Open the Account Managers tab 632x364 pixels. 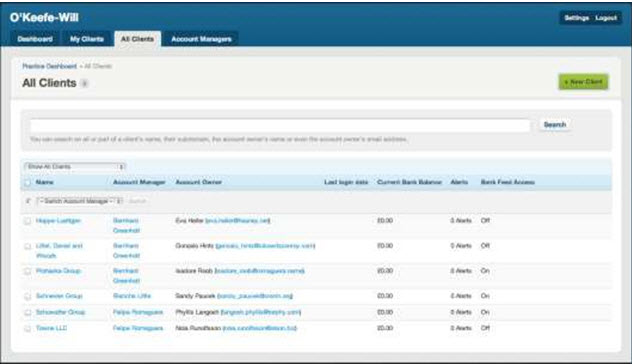click(201, 39)
